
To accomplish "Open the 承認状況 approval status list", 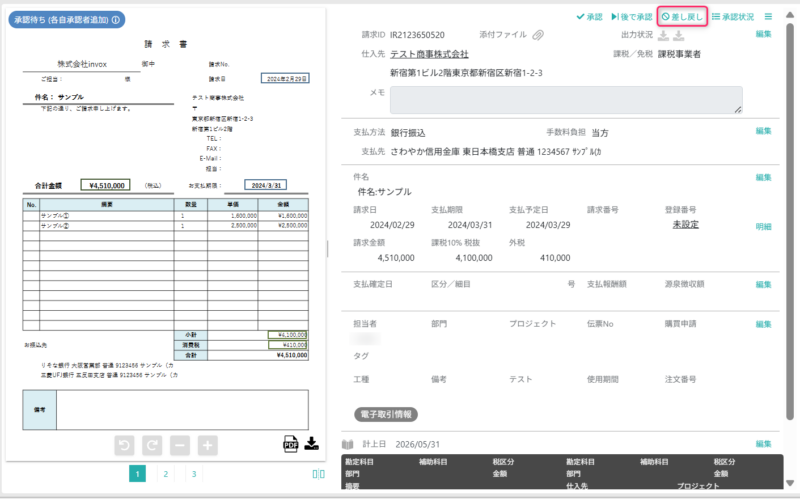I will click(733, 17).
